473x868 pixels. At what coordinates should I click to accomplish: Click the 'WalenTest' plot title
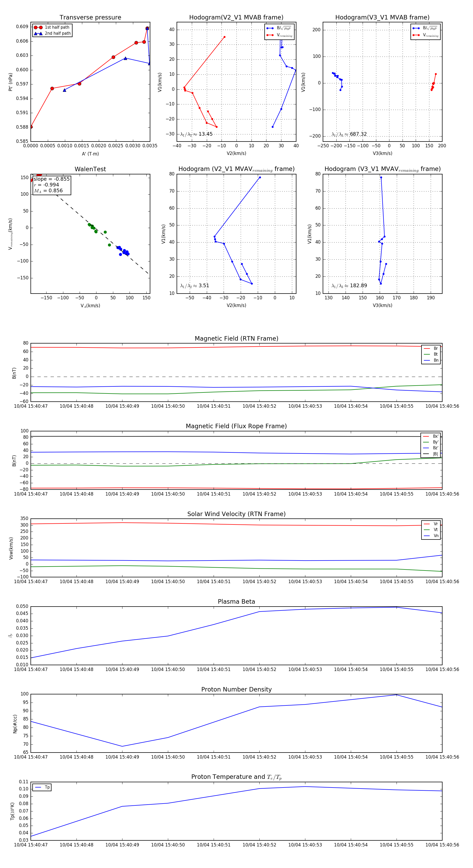(90, 169)
